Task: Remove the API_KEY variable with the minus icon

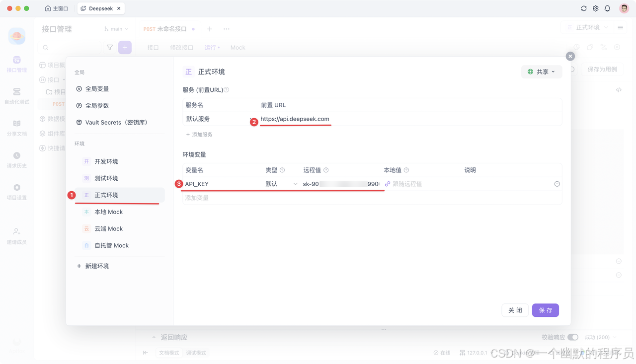Action: pyautogui.click(x=557, y=184)
